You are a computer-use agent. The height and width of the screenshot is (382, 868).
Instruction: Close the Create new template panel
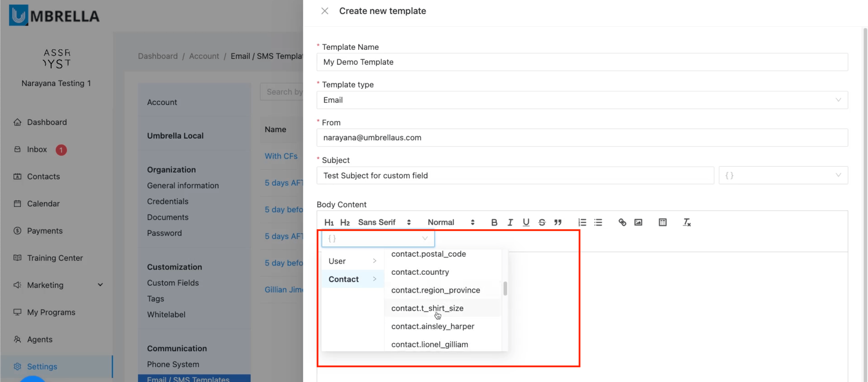(x=324, y=11)
